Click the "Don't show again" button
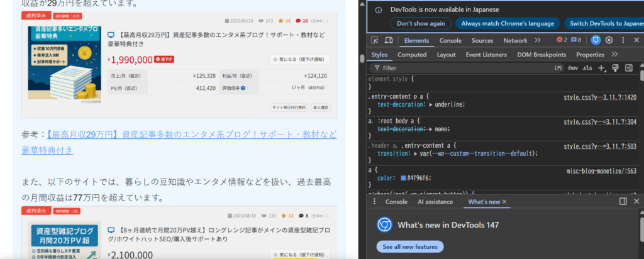 tap(420, 23)
